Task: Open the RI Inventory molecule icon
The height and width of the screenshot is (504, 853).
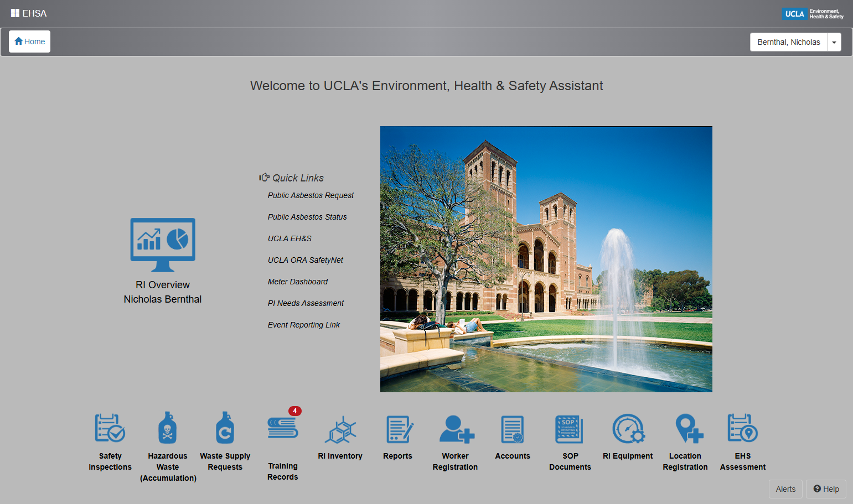Action: click(x=340, y=429)
